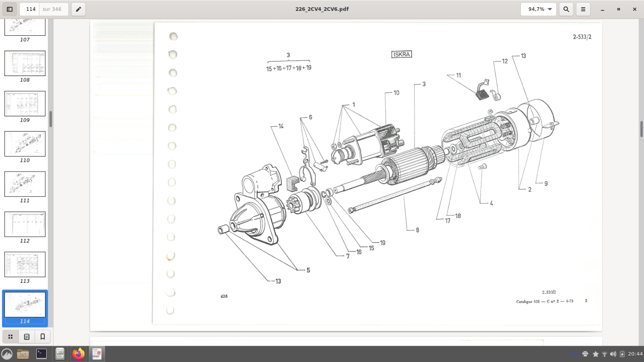Click the document's vertical scrollbar handle

[642, 129]
